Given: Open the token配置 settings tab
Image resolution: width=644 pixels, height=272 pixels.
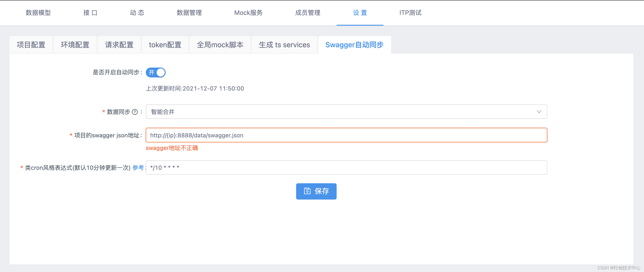Looking at the screenshot, I should pyautogui.click(x=165, y=45).
